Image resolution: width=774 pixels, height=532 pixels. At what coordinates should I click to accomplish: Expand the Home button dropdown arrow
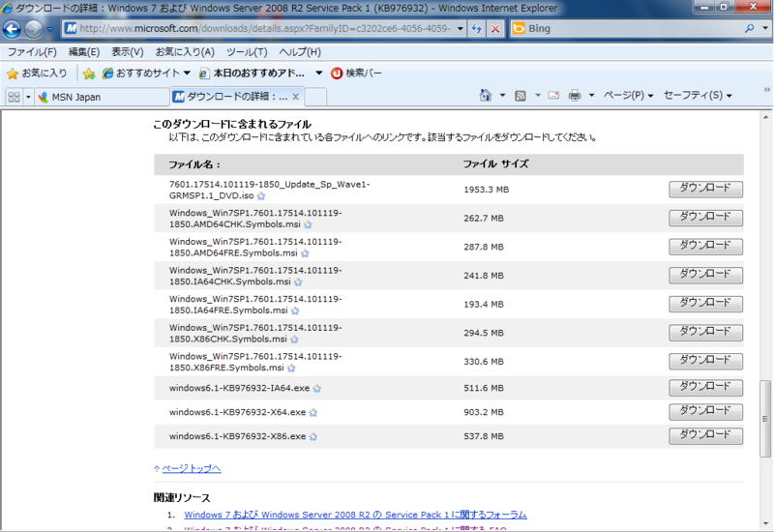(x=502, y=95)
